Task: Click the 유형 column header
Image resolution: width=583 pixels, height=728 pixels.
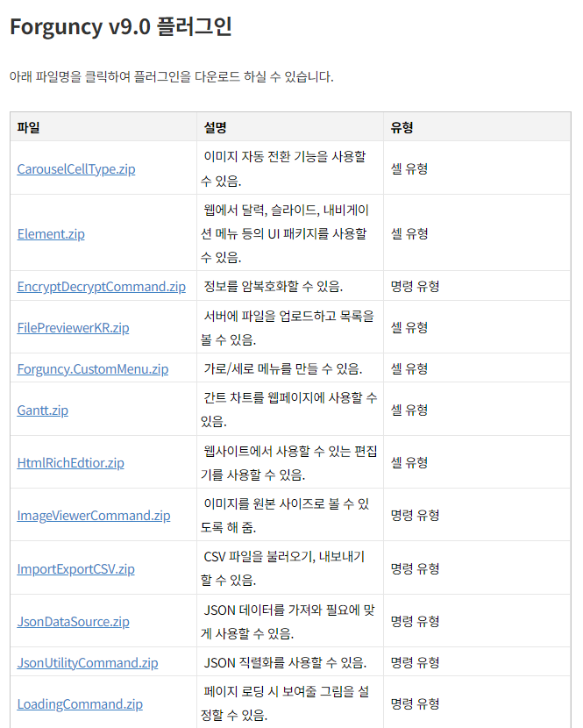Action: [x=402, y=127]
